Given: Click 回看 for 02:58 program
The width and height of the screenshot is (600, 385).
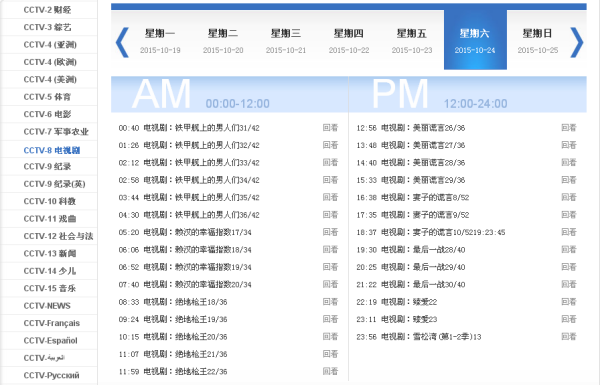Looking at the screenshot, I should pos(330,180).
